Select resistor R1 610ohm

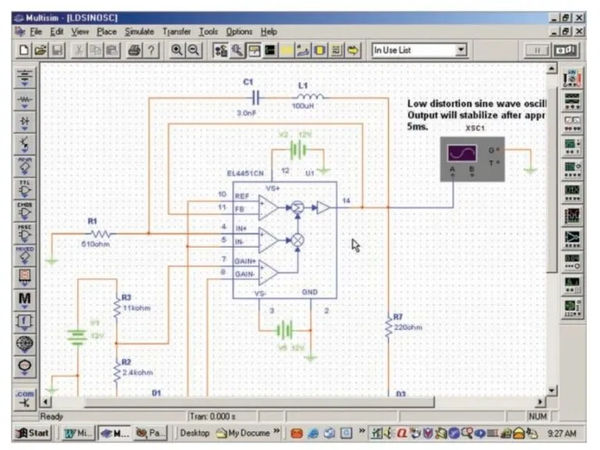(x=100, y=233)
